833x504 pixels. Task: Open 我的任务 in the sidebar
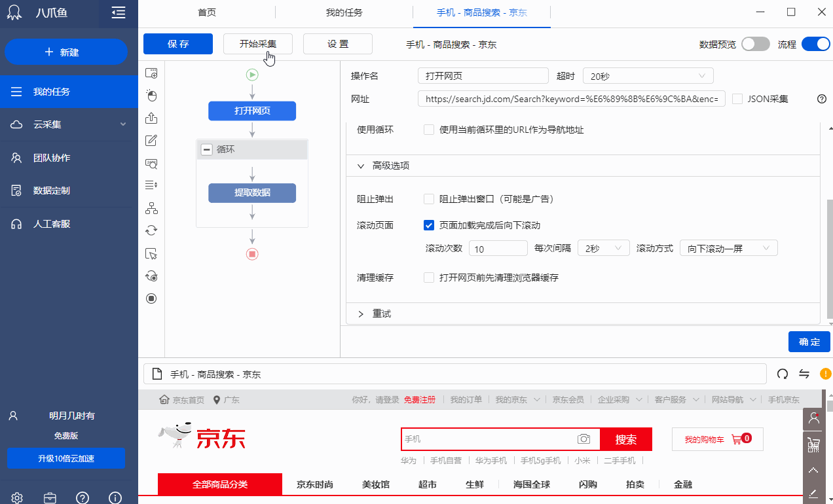pos(69,92)
